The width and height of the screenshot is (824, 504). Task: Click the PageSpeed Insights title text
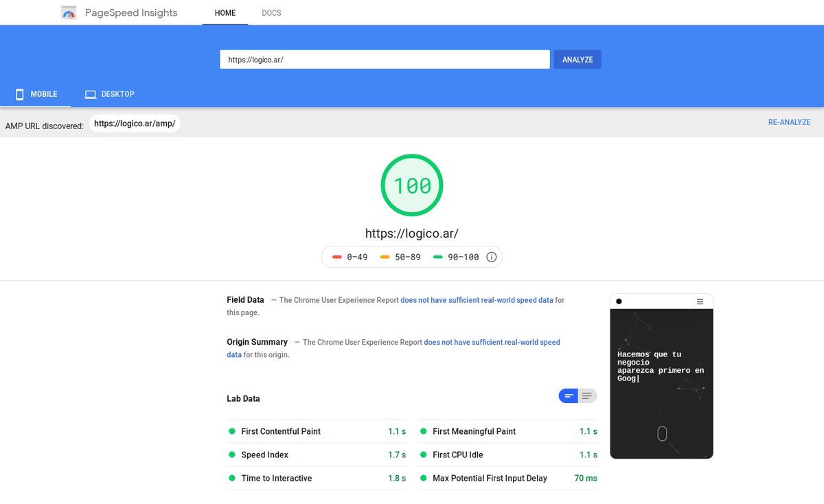pyautogui.click(x=131, y=12)
